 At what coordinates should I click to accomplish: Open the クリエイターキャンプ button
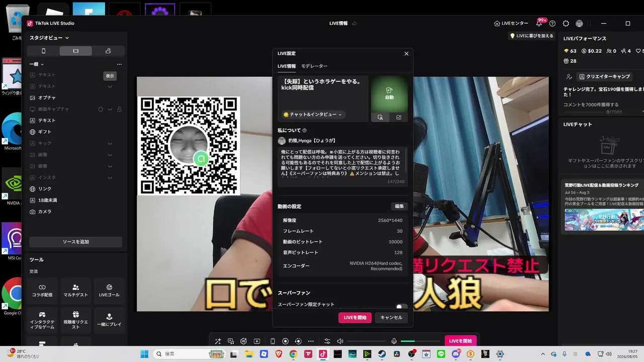click(605, 76)
